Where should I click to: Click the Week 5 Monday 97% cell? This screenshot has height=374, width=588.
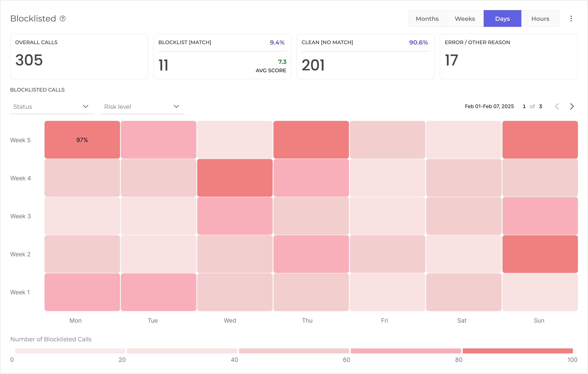click(x=82, y=140)
